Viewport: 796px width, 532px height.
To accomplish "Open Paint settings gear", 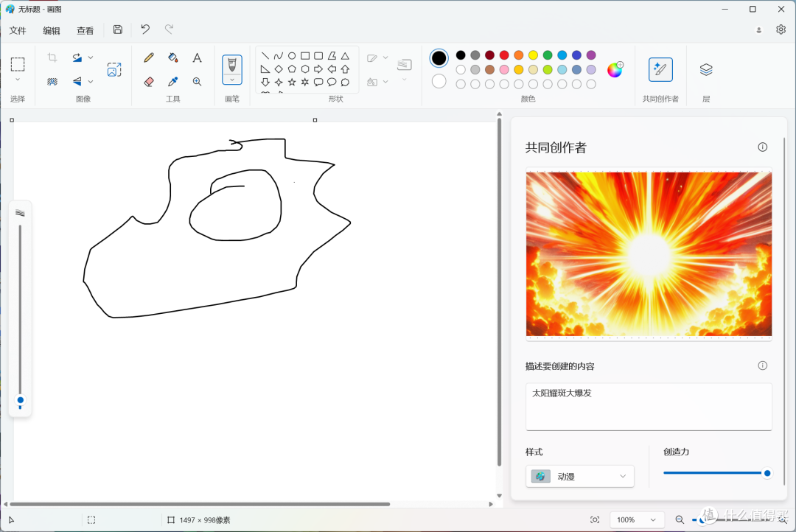I will click(781, 29).
